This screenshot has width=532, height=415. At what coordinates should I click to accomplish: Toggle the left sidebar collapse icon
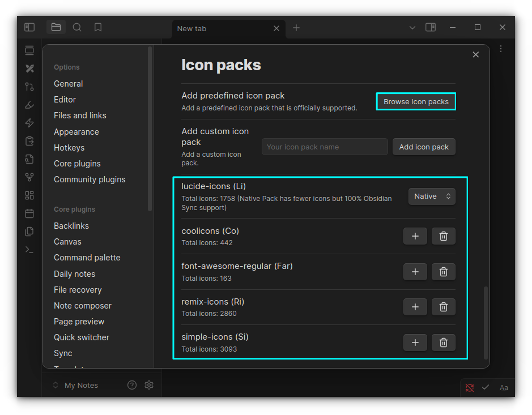pyautogui.click(x=29, y=27)
